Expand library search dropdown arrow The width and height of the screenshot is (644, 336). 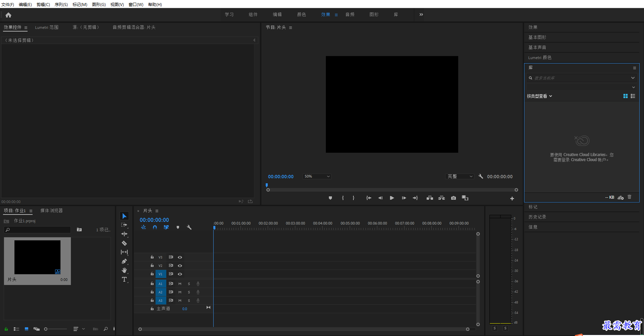point(633,78)
